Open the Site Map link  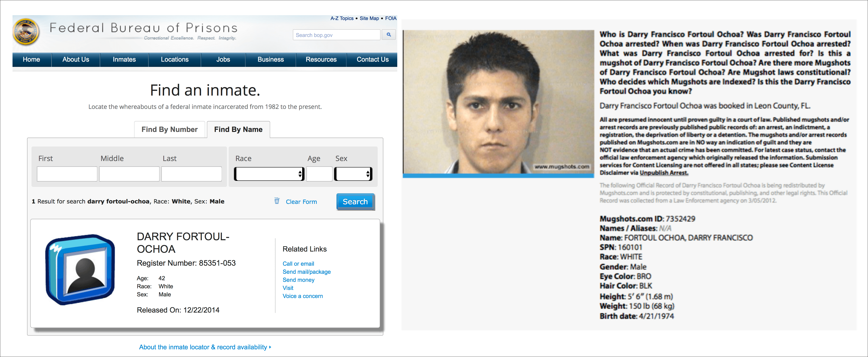(x=369, y=18)
